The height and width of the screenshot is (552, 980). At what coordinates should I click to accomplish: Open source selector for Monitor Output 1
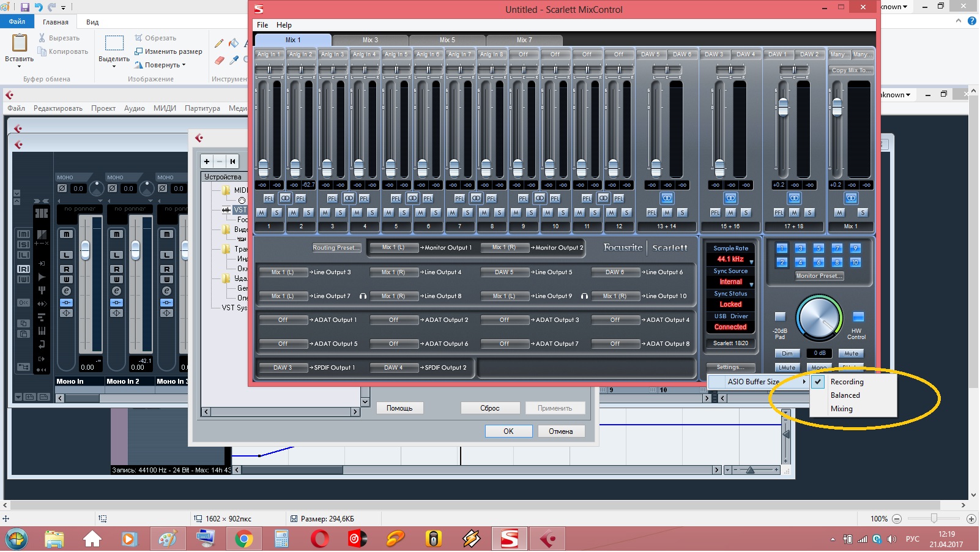395,248
